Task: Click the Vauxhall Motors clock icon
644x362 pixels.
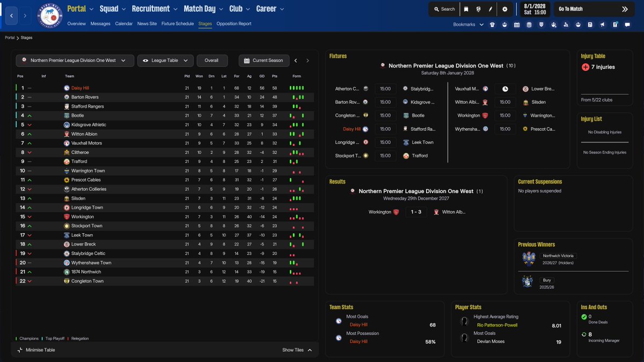Action: tap(505, 89)
